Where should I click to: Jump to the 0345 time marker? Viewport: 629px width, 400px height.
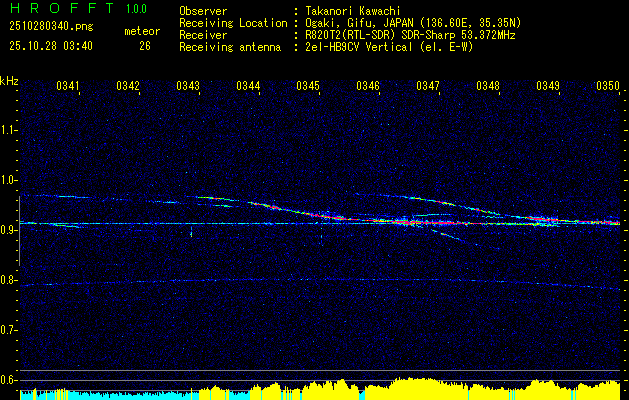click(x=308, y=87)
